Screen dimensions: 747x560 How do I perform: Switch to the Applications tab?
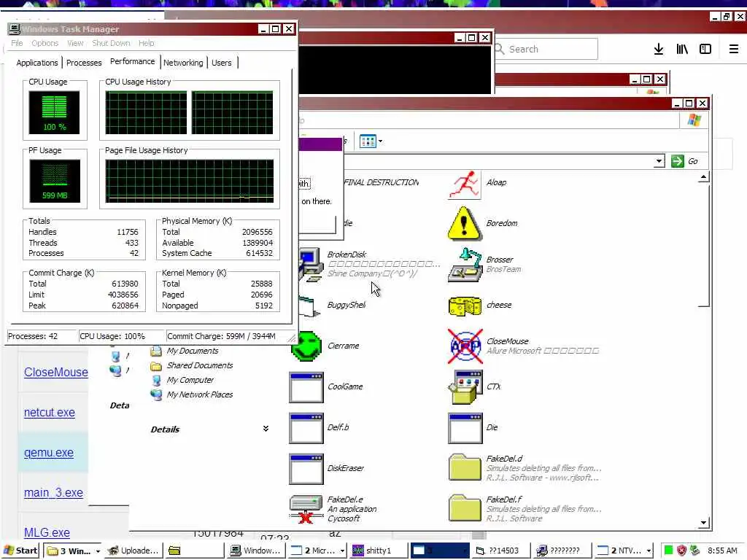tap(37, 63)
